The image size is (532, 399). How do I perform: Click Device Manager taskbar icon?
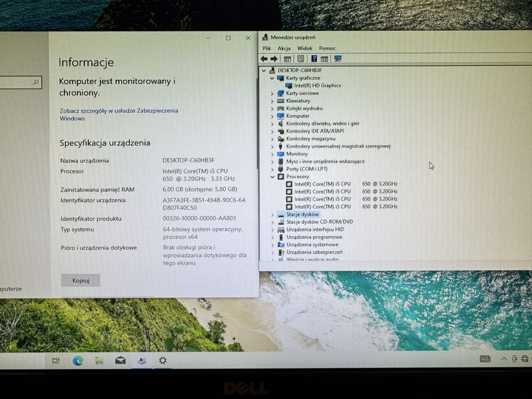click(x=142, y=361)
